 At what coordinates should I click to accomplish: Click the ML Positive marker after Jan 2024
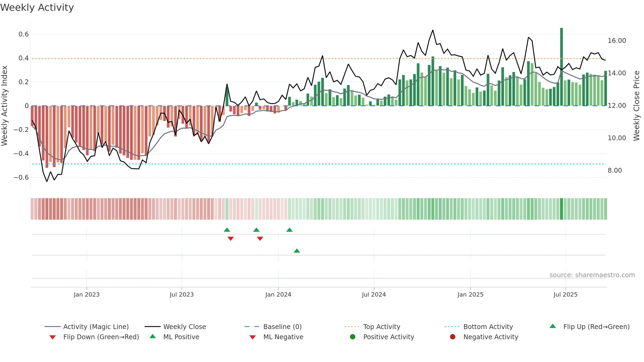tap(297, 251)
